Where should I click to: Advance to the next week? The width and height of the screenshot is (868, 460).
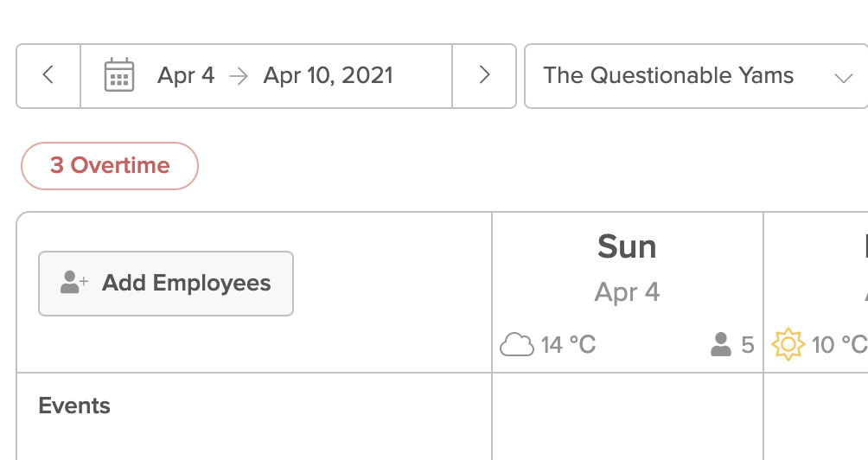click(484, 76)
